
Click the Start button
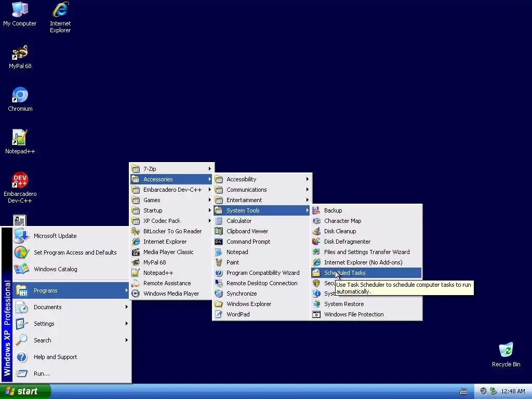coord(25,391)
